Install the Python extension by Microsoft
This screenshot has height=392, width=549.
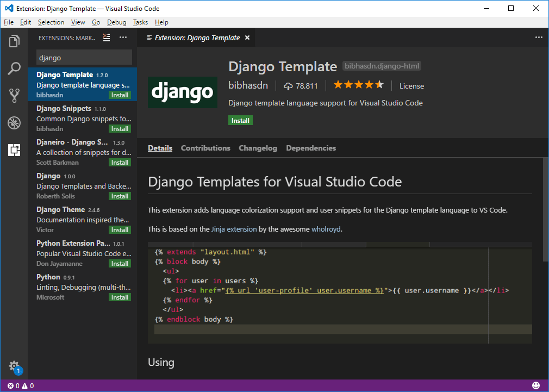tap(120, 297)
